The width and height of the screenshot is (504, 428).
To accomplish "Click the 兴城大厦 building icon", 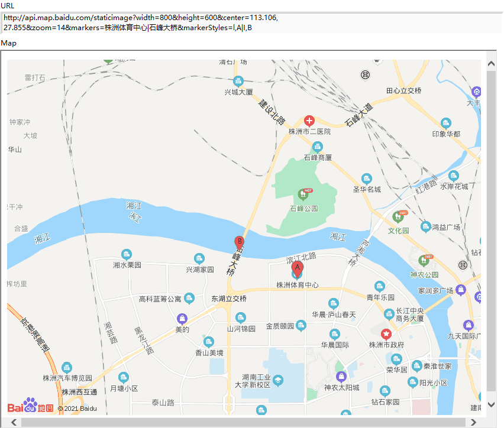I will click(x=238, y=82).
